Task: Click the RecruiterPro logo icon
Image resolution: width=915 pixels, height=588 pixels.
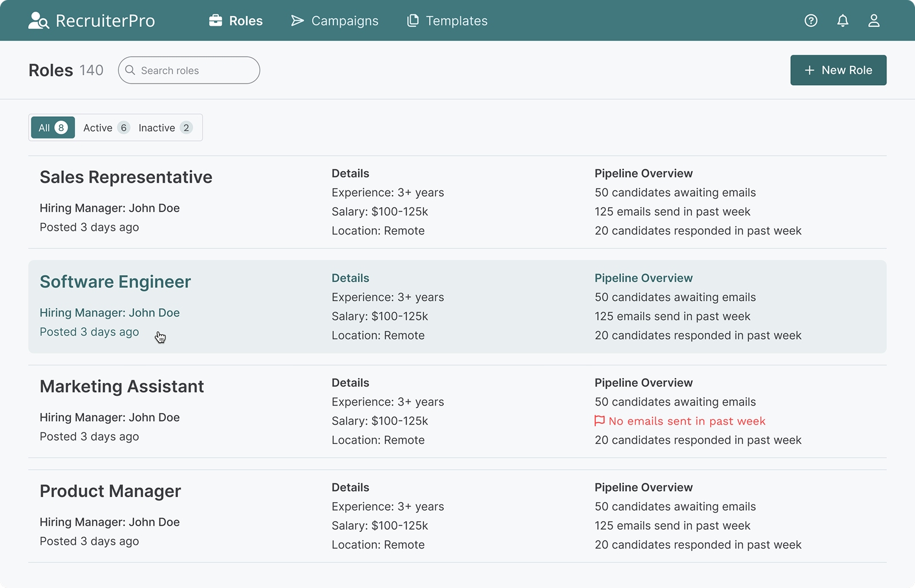Action: 38,21
